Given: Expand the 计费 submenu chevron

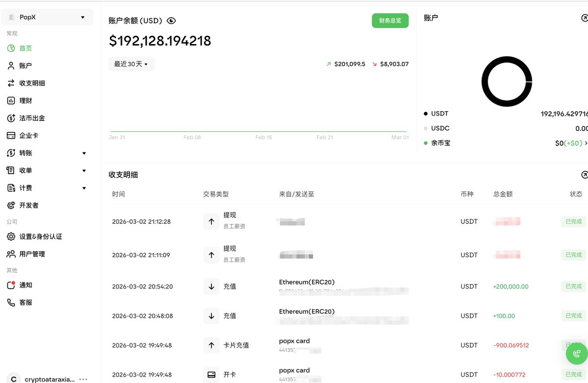Looking at the screenshot, I should 84,188.
